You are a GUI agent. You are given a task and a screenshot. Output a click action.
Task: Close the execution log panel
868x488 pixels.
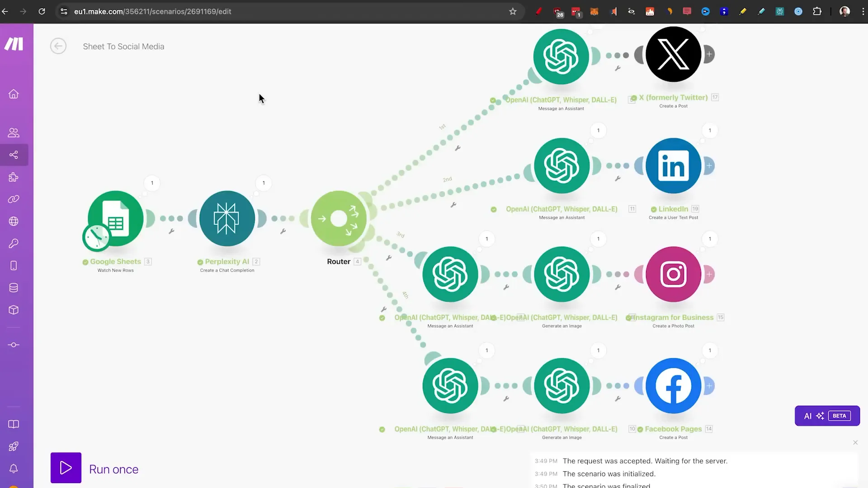(x=855, y=442)
